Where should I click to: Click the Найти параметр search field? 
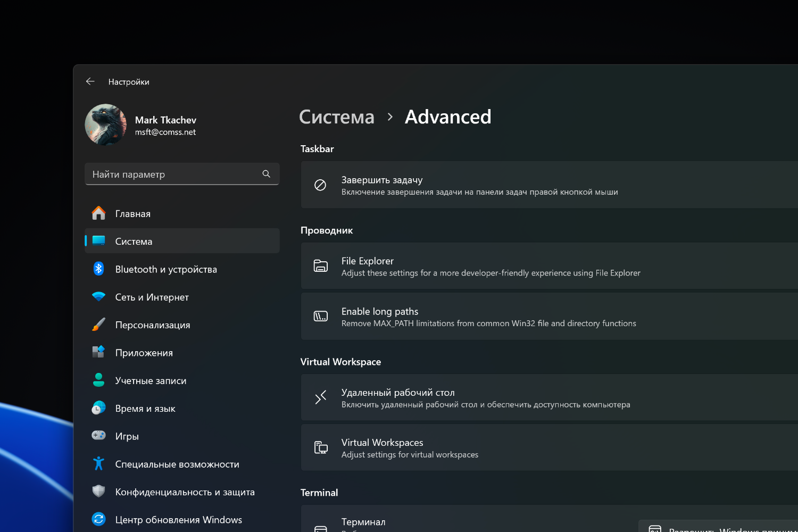182,174
